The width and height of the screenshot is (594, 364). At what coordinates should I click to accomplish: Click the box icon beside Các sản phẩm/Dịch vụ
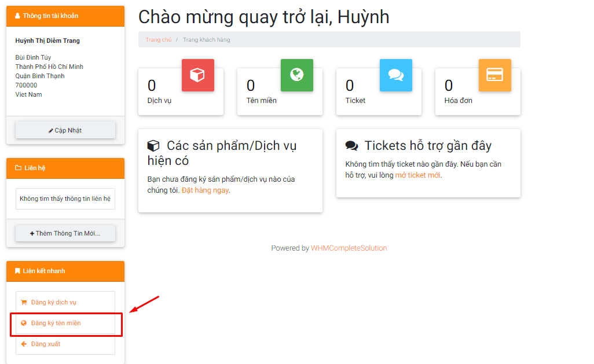pyautogui.click(x=153, y=145)
